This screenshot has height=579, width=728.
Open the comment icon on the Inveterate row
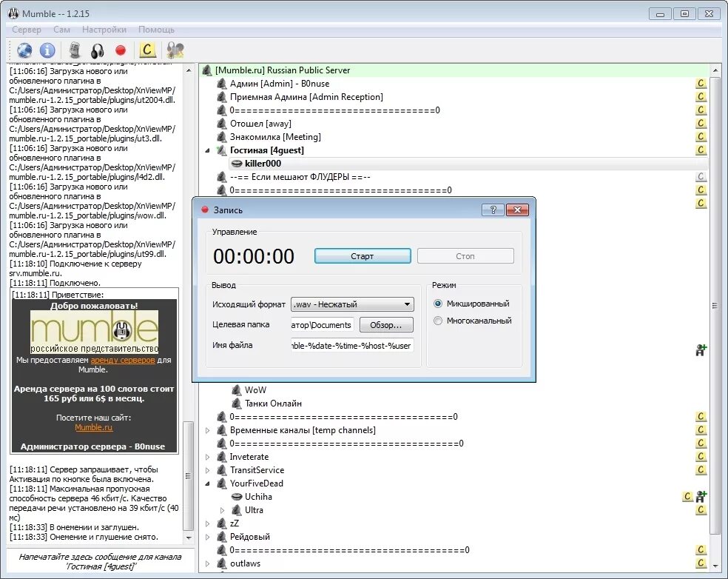701,456
